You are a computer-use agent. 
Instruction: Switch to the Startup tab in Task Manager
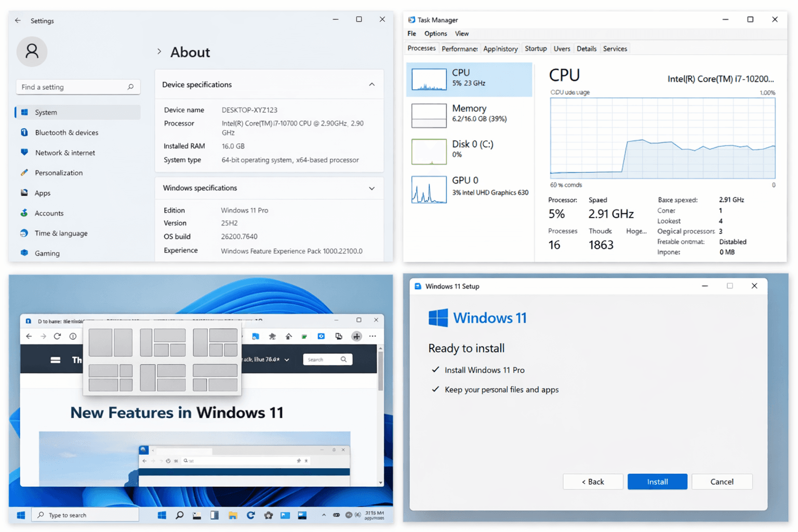click(536, 49)
